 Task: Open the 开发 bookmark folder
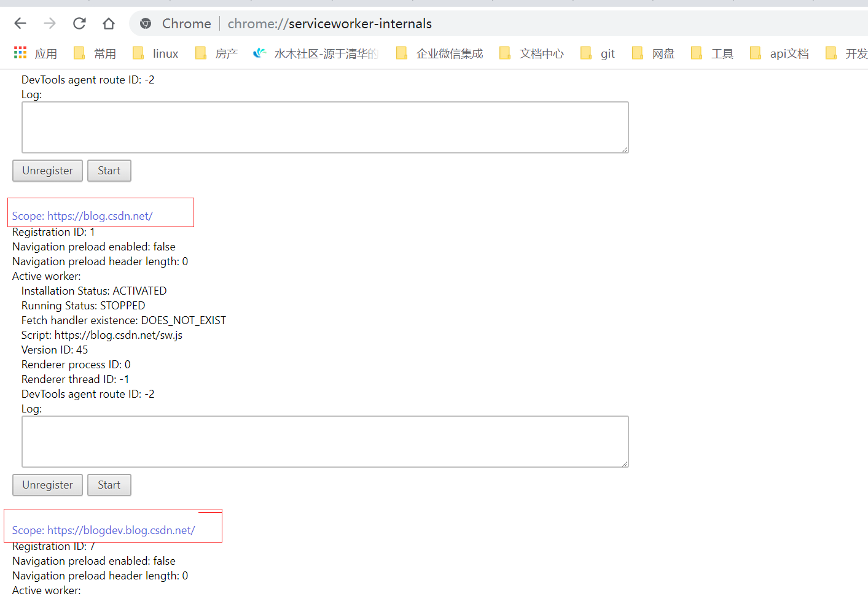846,53
